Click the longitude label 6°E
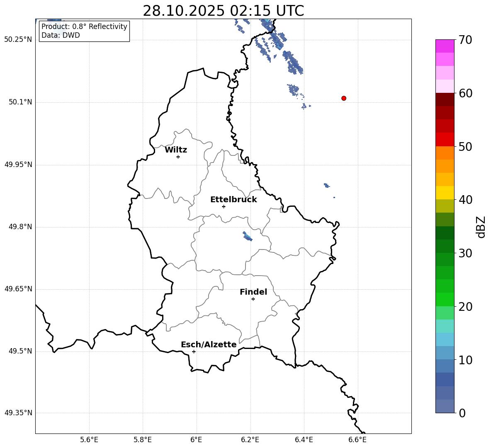491x448 pixels. pyautogui.click(x=196, y=440)
